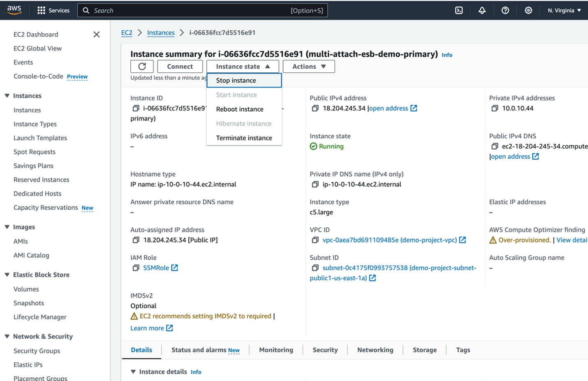Click Info link next to Instance details

click(x=196, y=372)
